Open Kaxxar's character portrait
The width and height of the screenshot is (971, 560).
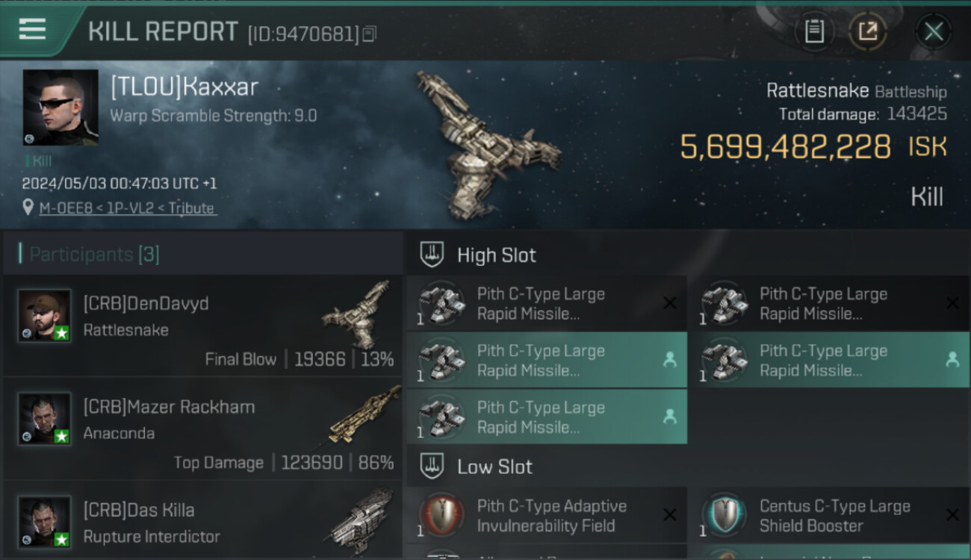click(61, 108)
